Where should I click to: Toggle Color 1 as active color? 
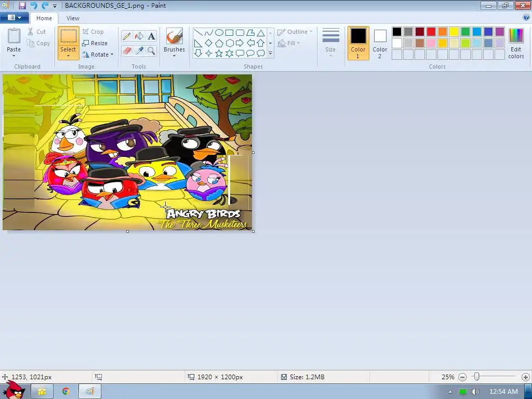[x=358, y=43]
